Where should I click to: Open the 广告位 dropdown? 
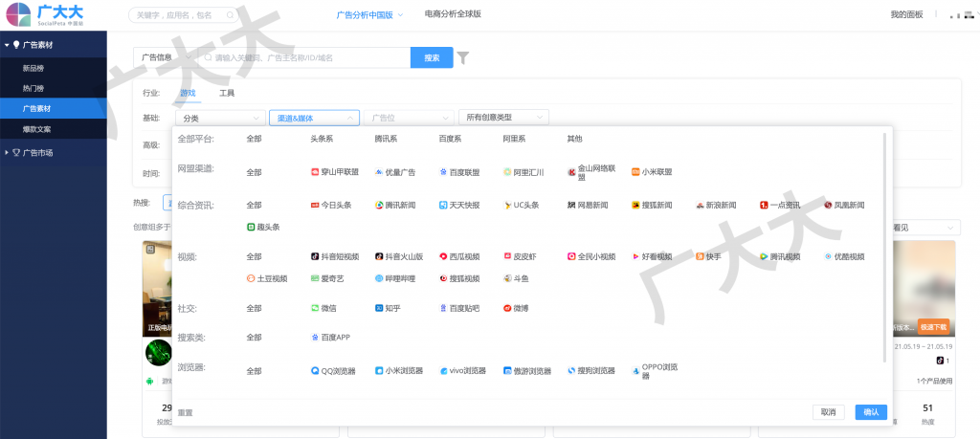[x=409, y=118]
